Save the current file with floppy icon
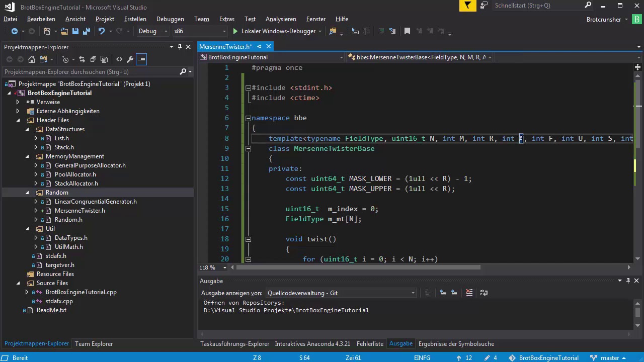 tap(75, 31)
